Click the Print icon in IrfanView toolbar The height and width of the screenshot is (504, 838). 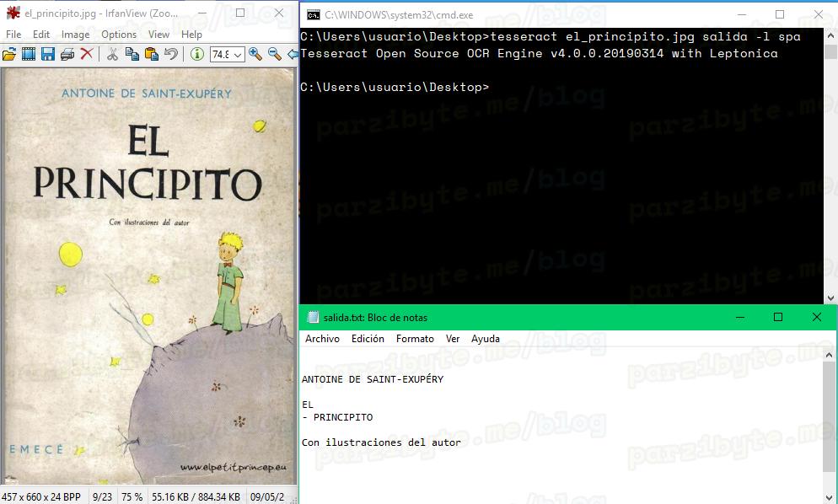(x=67, y=54)
